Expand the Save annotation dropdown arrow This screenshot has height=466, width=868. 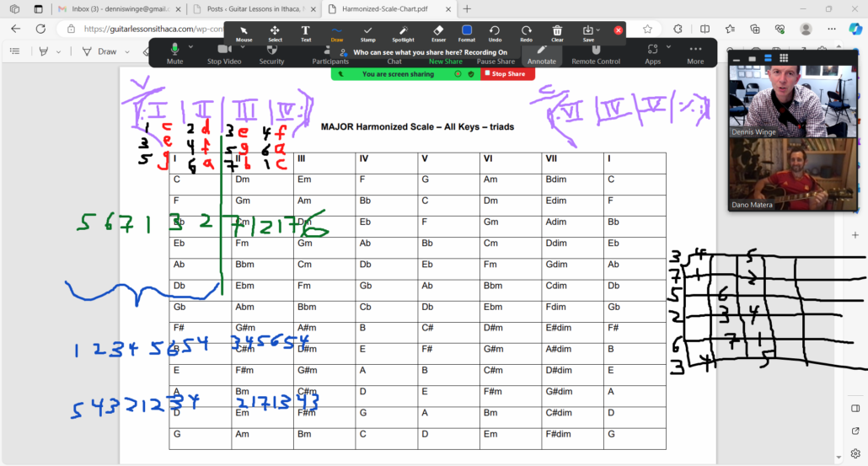tap(597, 30)
